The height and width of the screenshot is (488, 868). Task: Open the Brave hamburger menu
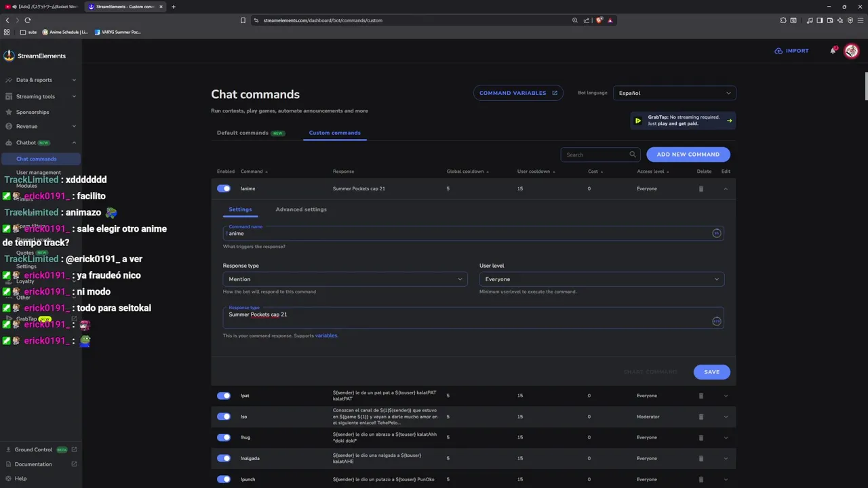tap(861, 20)
